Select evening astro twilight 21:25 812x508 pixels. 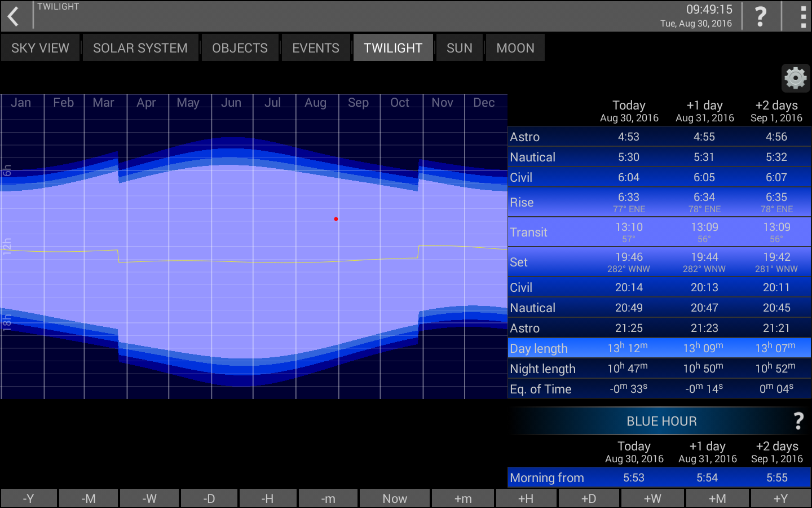[629, 328]
